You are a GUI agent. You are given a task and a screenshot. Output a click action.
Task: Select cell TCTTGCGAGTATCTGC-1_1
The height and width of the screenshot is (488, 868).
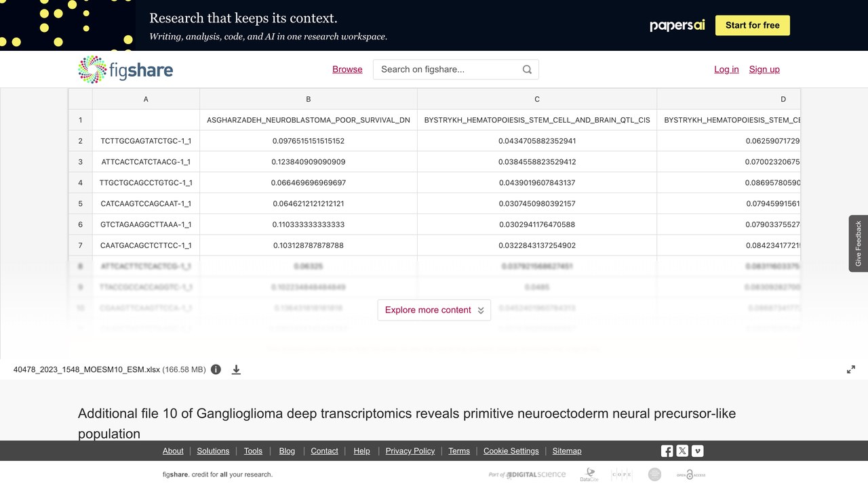tap(146, 141)
